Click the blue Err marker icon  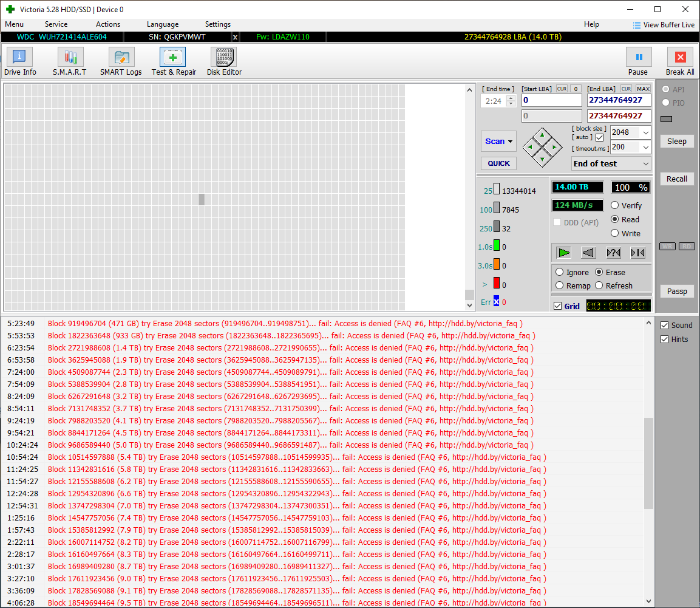(x=496, y=301)
